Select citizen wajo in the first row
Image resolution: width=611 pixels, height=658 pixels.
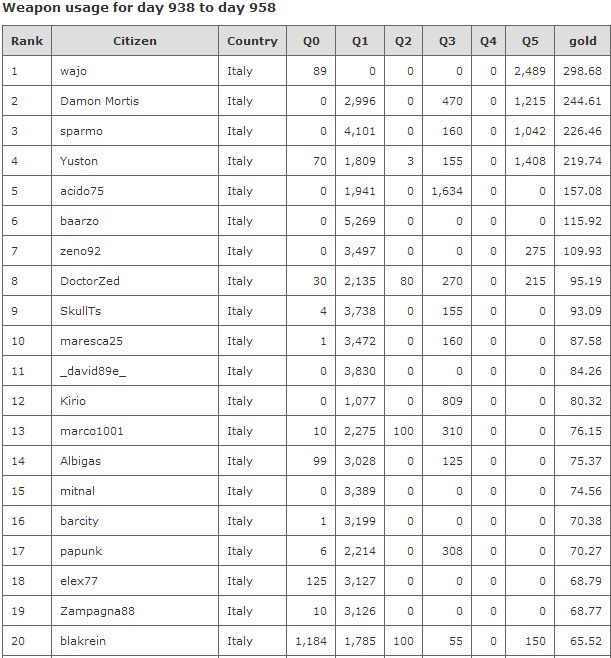pos(73,71)
